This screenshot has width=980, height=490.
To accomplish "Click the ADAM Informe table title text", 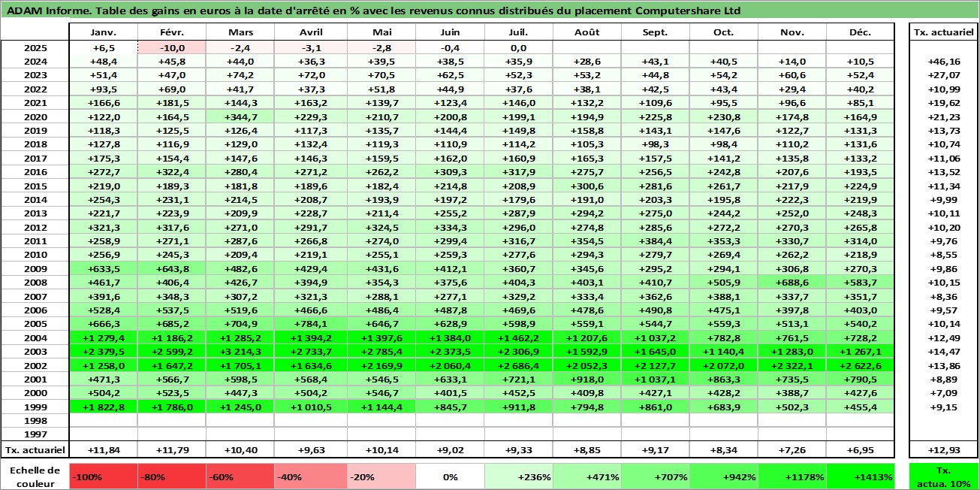I will 373,11.
